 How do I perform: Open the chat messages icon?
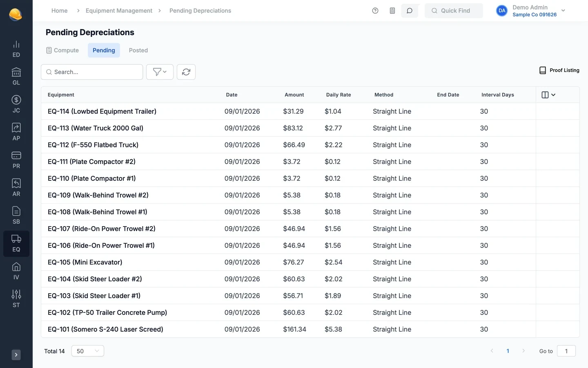pyautogui.click(x=410, y=11)
